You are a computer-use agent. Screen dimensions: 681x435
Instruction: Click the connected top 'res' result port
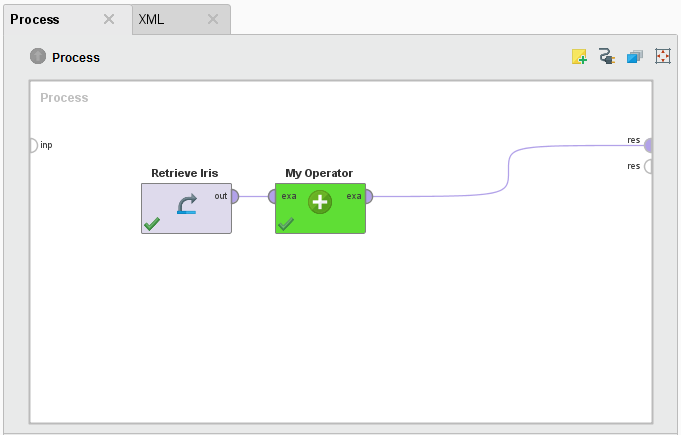(649, 145)
